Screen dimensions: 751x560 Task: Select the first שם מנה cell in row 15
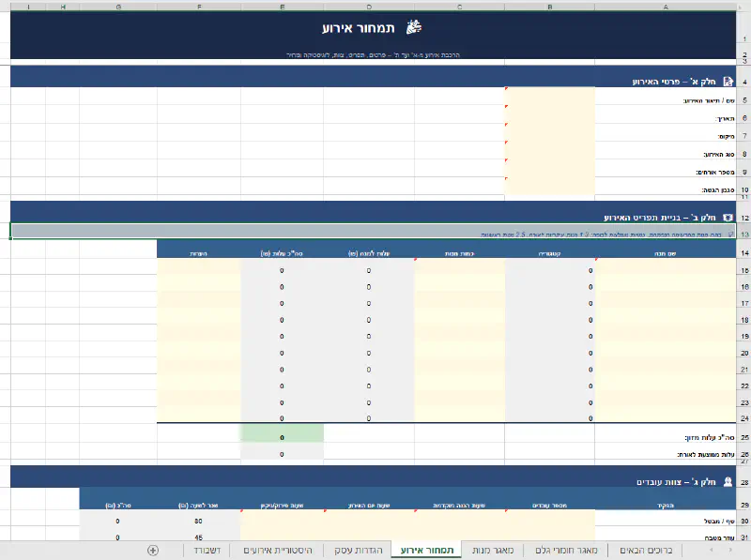click(663, 270)
